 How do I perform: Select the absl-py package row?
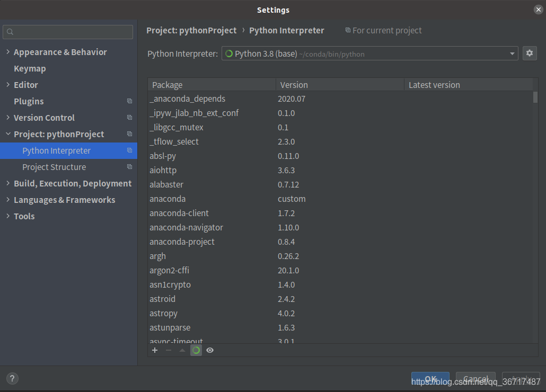coord(340,156)
